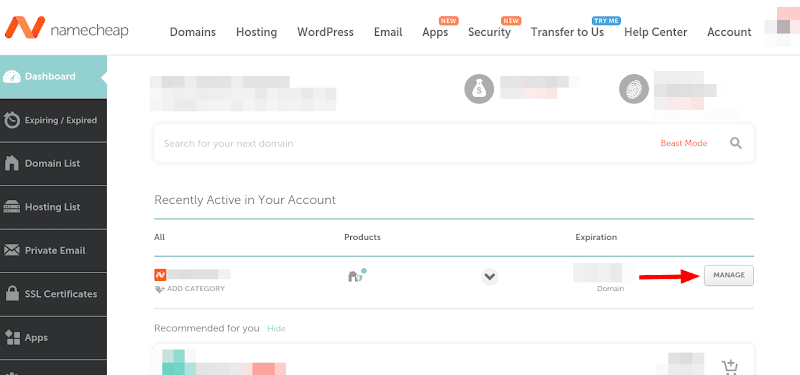The width and height of the screenshot is (800, 375).
Task: Open the Email menu
Action: [x=388, y=32]
